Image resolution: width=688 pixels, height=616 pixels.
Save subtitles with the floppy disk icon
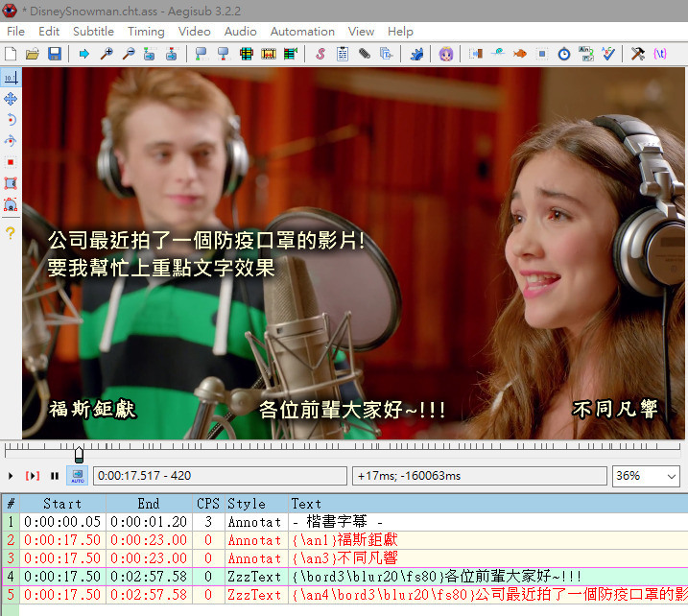pyautogui.click(x=55, y=54)
